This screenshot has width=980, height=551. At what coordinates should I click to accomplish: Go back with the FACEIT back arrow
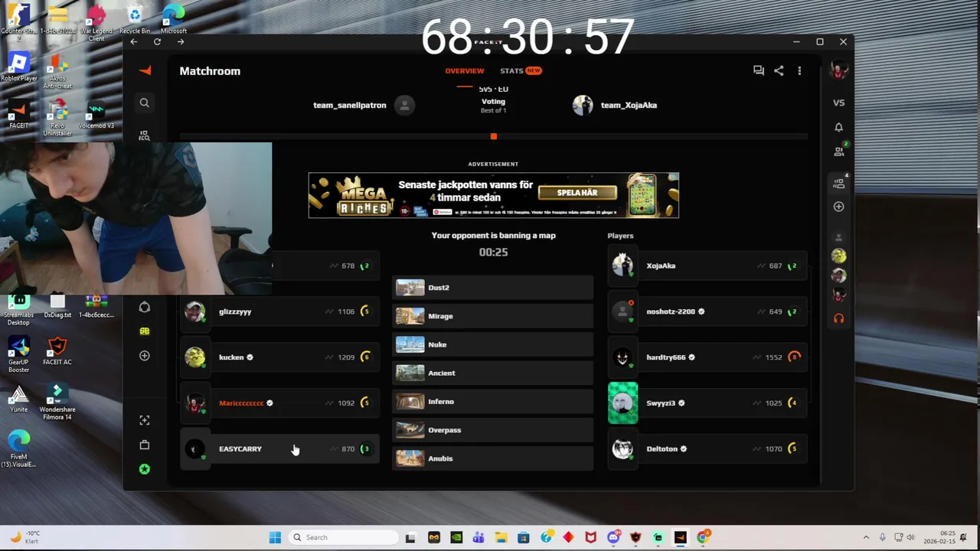click(133, 42)
